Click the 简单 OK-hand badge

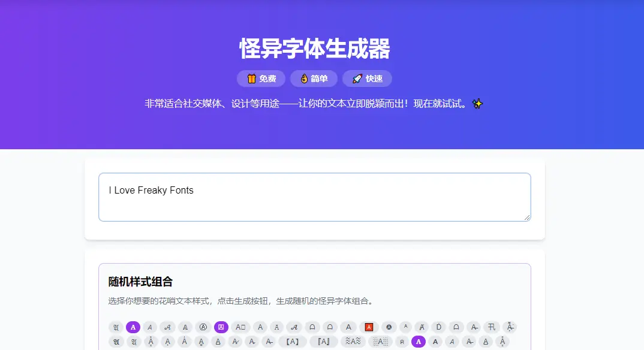(314, 79)
